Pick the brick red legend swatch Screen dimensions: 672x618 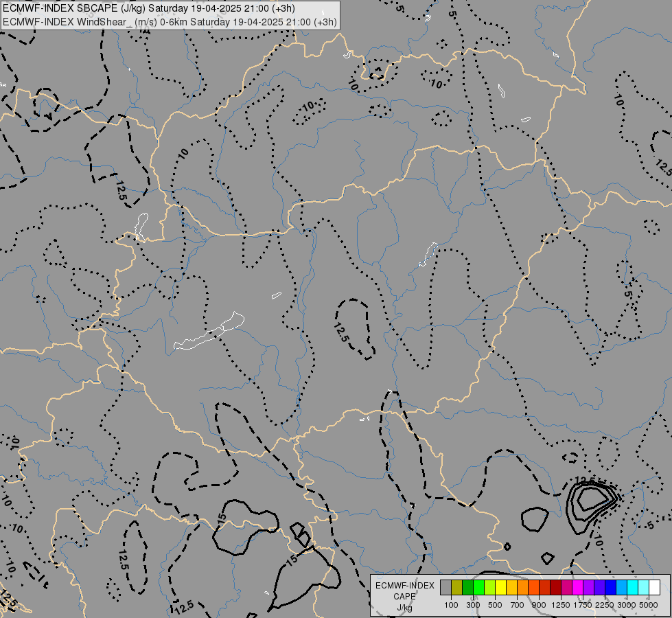(x=545, y=587)
